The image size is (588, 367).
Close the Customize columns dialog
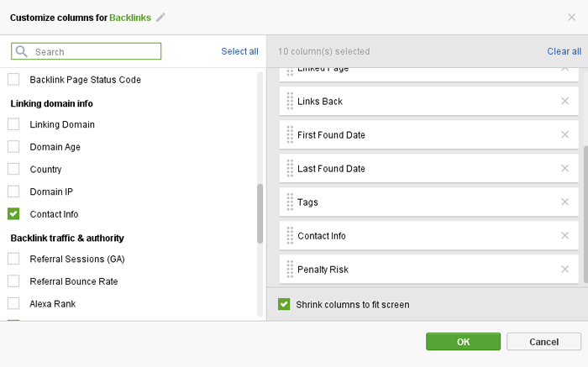(571, 18)
